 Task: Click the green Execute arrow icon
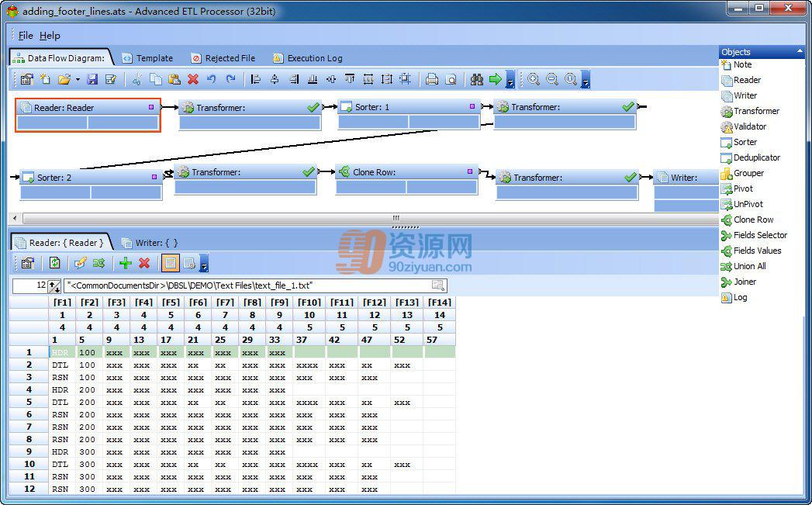[495, 79]
